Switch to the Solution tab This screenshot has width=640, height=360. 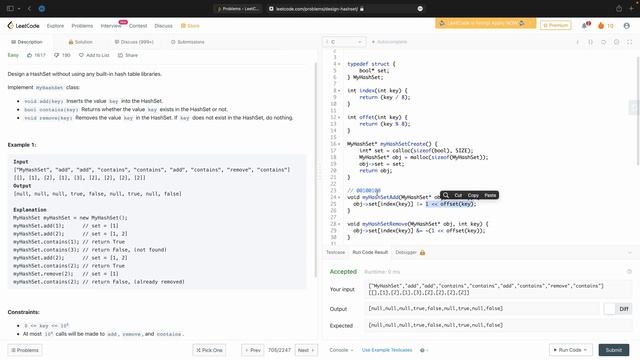click(80, 42)
